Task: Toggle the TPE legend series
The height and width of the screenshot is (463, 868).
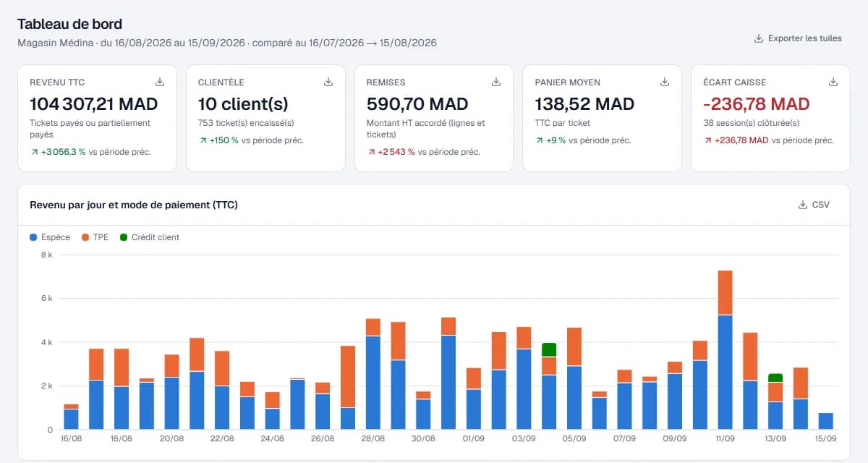Action: click(x=95, y=237)
